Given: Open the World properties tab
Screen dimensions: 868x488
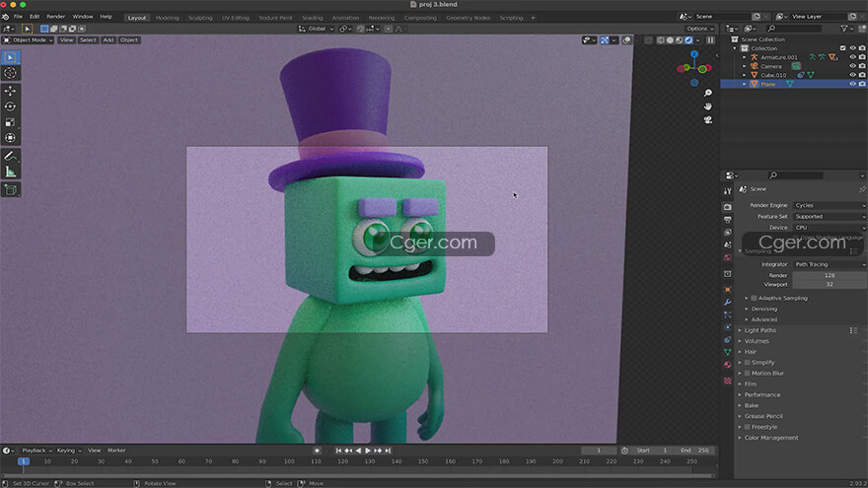Looking at the screenshot, I should (x=727, y=257).
